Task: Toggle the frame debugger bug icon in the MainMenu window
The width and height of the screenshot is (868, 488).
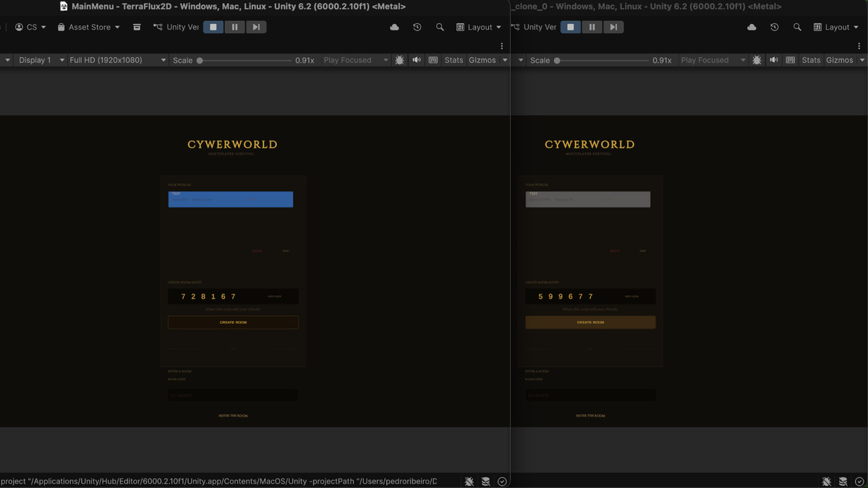Action: tap(399, 60)
